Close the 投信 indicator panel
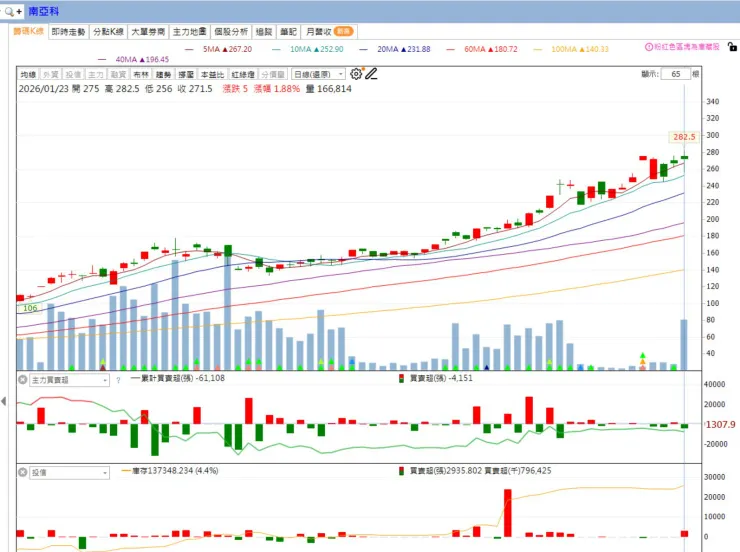The height and width of the screenshot is (552, 740). point(22,472)
